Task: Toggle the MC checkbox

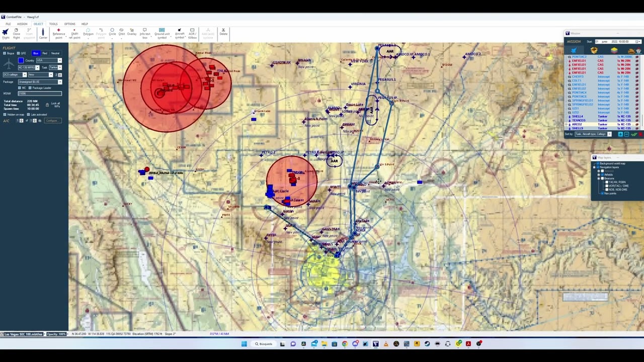Action: point(20,88)
